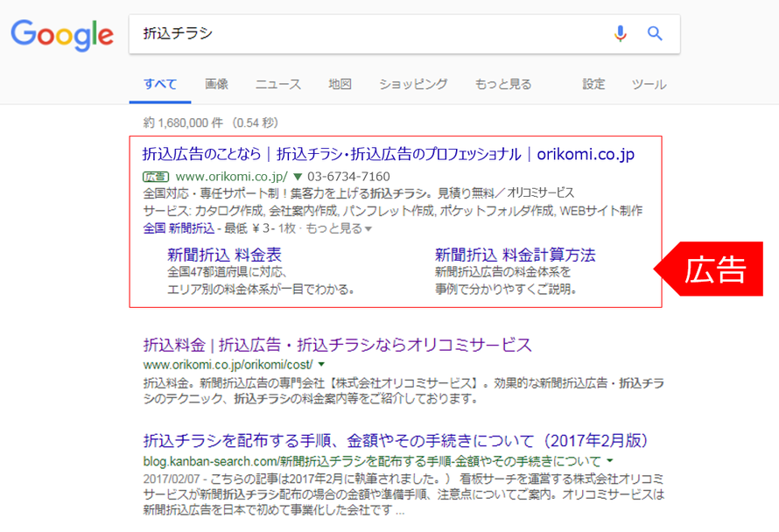Image resolution: width=779 pixels, height=532 pixels.
Task: Select the すべて tab
Action: pos(160,84)
